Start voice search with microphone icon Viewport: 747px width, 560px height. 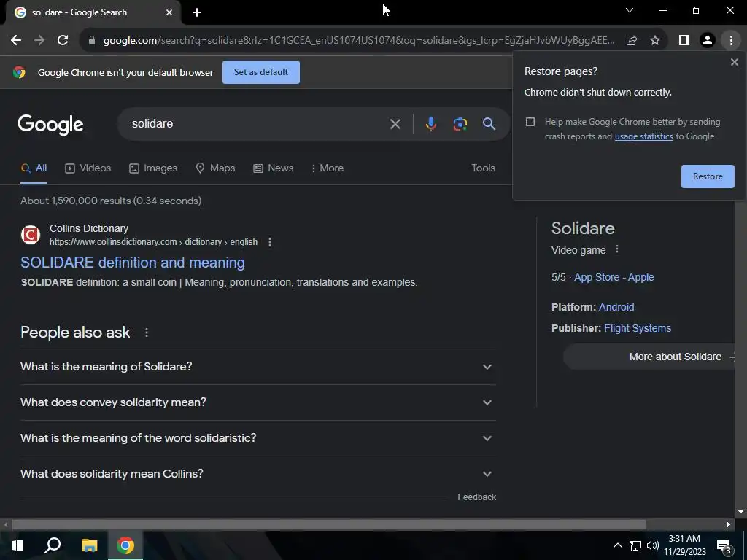tap(430, 124)
